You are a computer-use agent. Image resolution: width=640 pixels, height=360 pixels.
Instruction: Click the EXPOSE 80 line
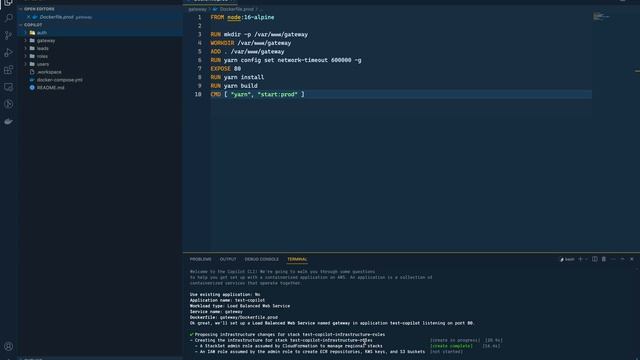coord(226,69)
